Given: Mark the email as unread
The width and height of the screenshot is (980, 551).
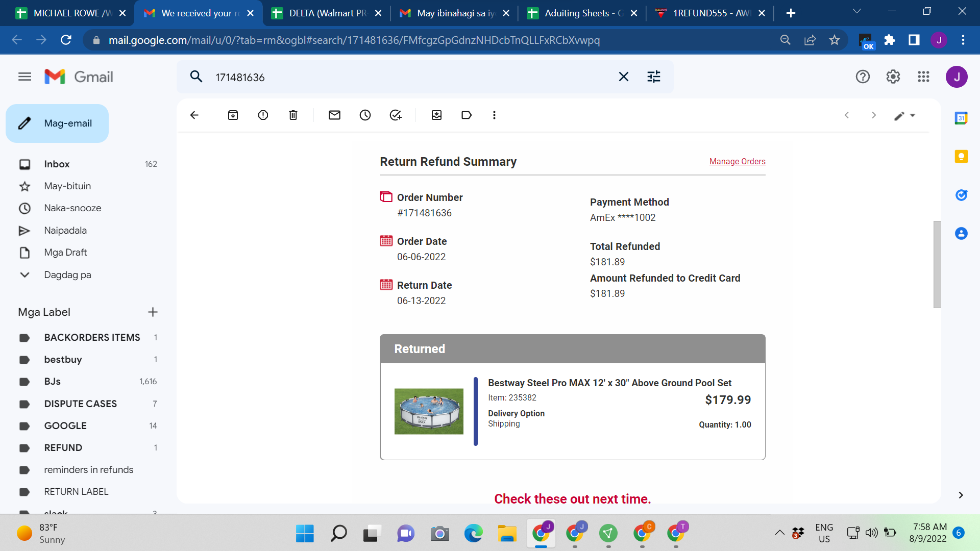Looking at the screenshot, I should [x=334, y=115].
